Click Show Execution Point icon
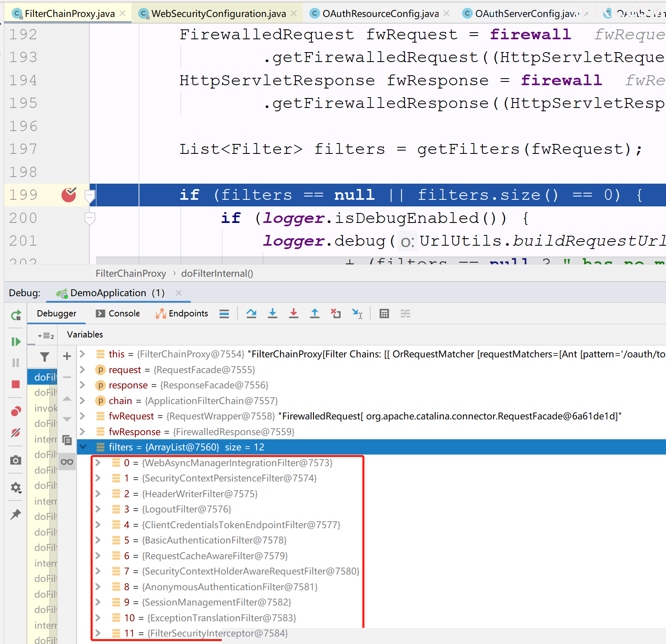 coord(224,314)
